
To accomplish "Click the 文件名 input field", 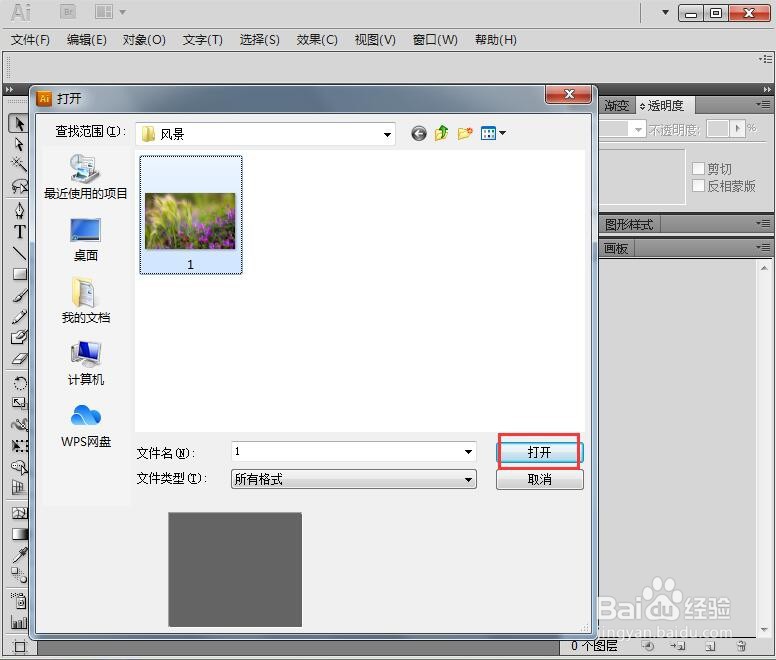I will pos(354,451).
